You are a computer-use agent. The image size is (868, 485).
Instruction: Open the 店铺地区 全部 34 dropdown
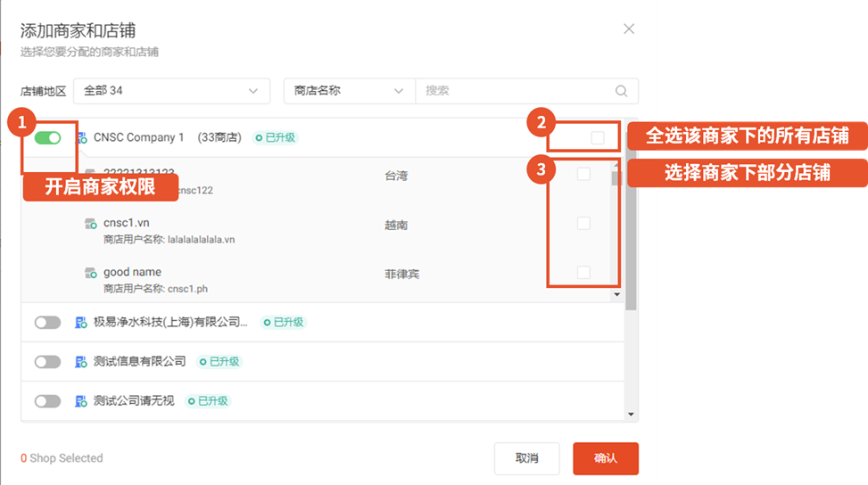171,91
